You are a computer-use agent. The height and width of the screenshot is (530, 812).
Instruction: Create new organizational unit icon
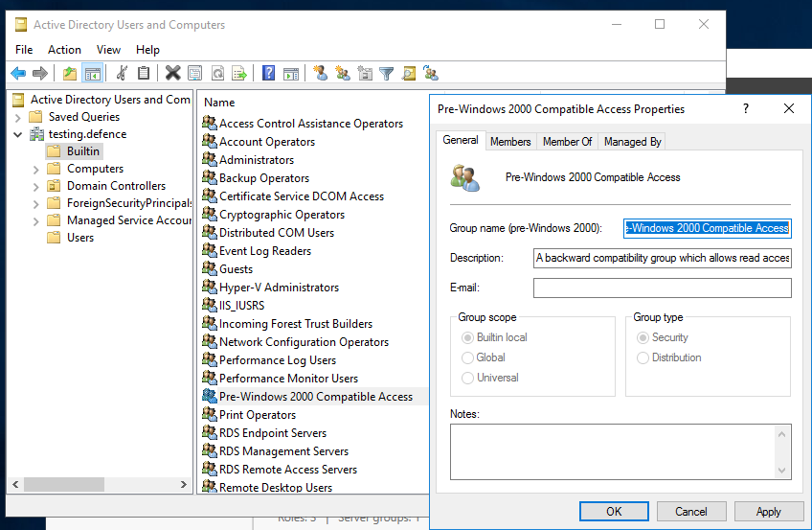365,73
